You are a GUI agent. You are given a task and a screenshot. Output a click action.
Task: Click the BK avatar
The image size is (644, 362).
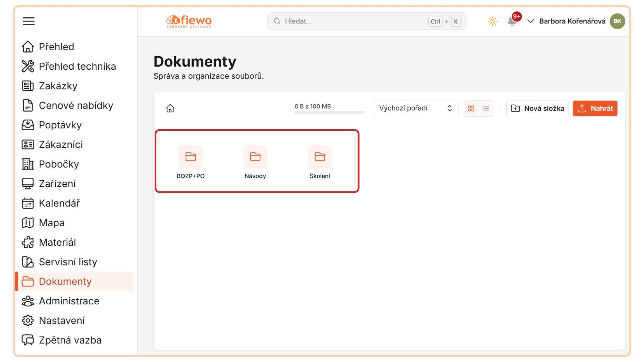617,21
